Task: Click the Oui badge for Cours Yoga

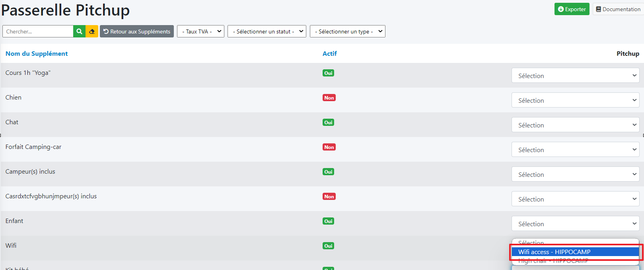Action: (x=328, y=73)
